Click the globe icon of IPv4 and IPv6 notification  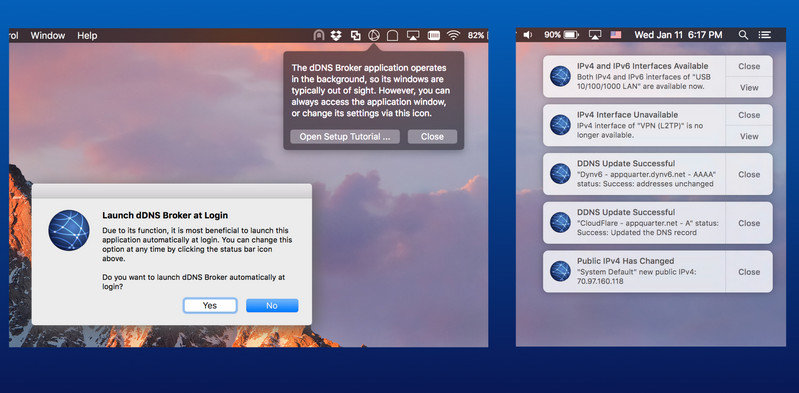point(560,76)
